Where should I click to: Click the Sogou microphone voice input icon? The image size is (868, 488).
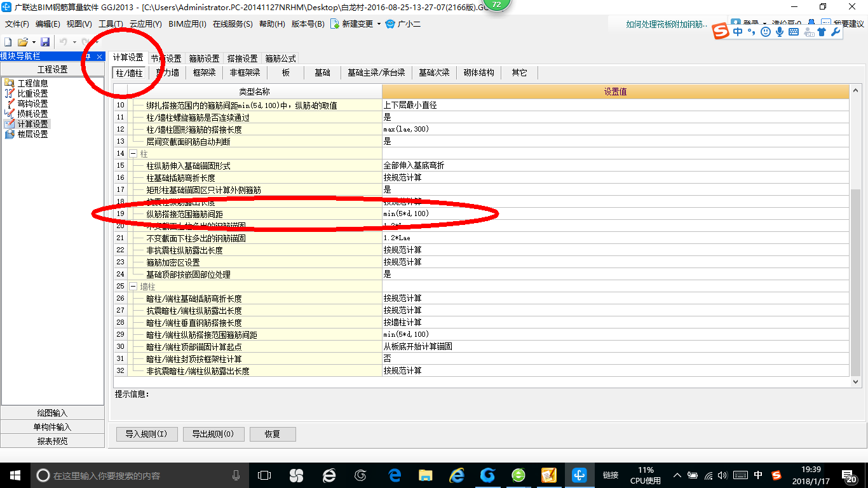coord(780,31)
